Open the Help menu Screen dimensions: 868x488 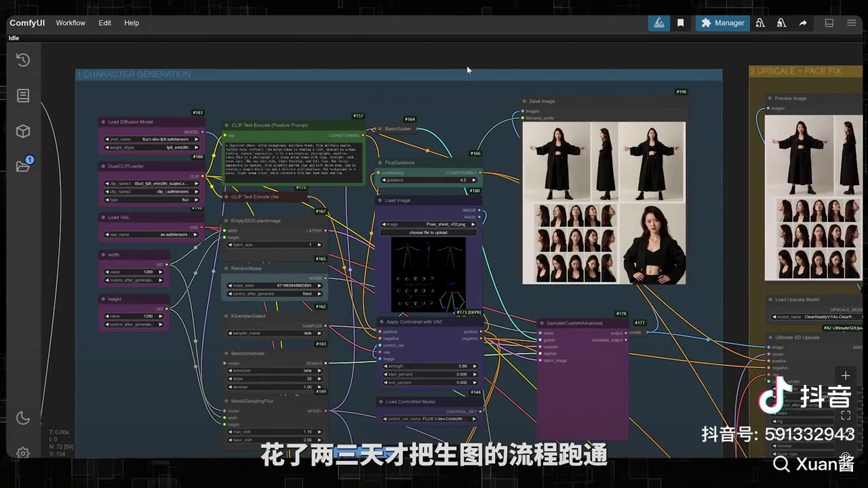[132, 23]
